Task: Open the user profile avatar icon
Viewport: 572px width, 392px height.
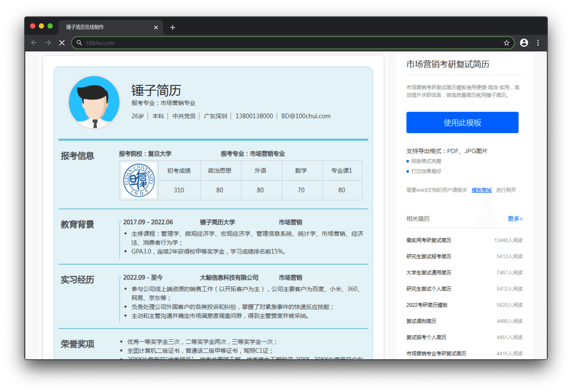Action: coord(524,43)
